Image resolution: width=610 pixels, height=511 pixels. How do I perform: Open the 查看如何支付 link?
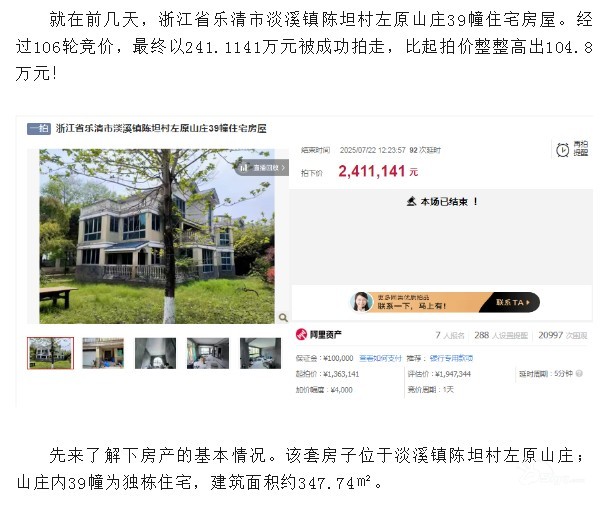pos(380,358)
